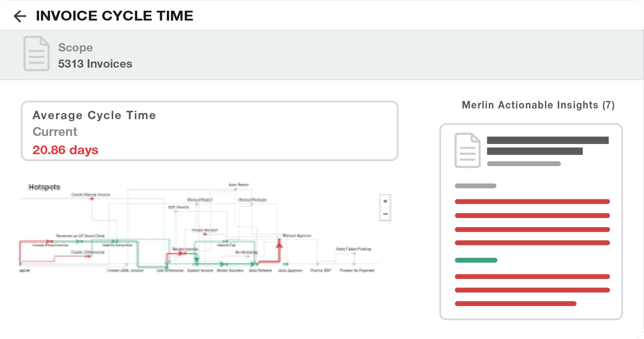The width and height of the screenshot is (644, 339).
Task: Click the insight card document icon
Action: (467, 150)
